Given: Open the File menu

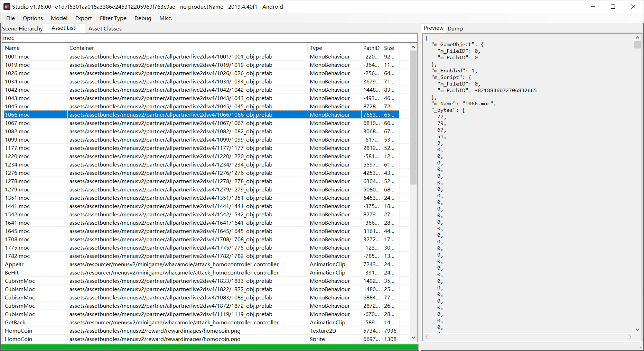Looking at the screenshot, I should tap(10, 18).
